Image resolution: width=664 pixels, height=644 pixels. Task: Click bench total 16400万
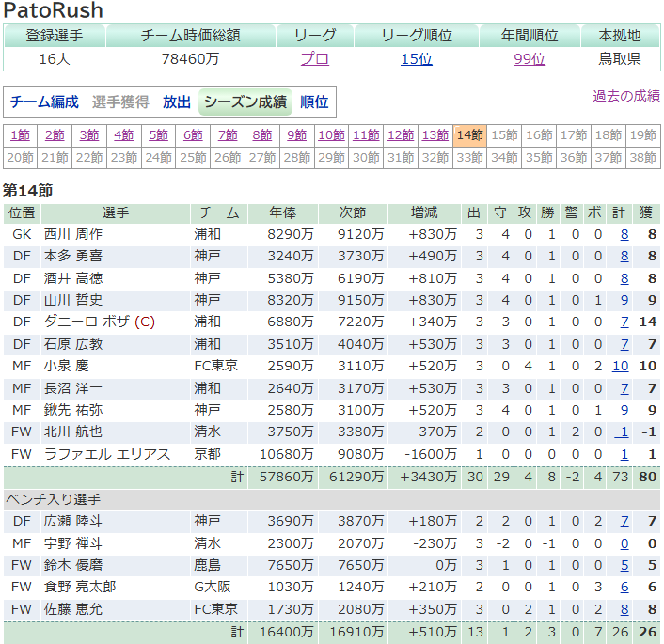click(x=286, y=632)
